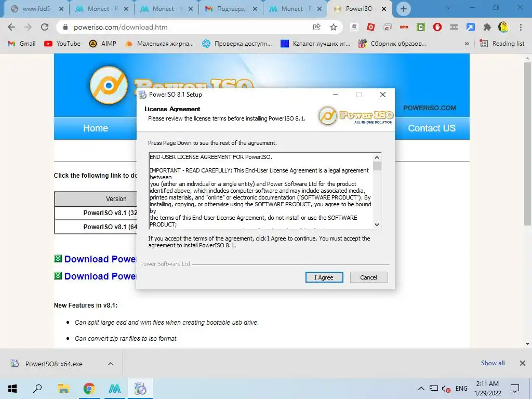This screenshot has height=399, width=532.
Task: Open File Explorer from taskbar
Action: (63, 389)
